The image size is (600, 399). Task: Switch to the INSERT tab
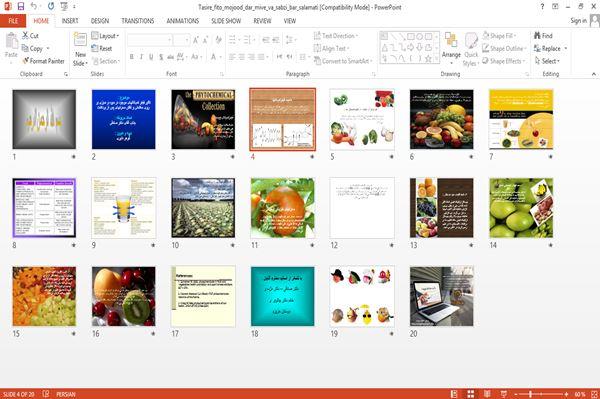coord(70,21)
